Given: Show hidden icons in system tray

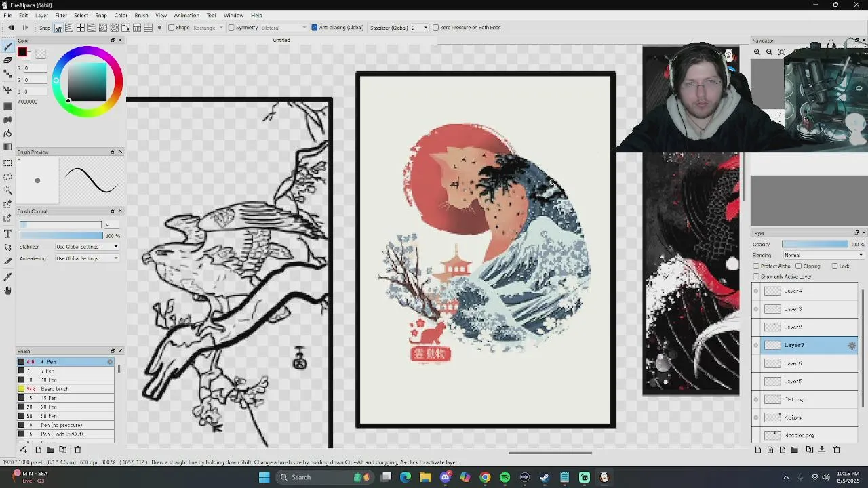Looking at the screenshot, I should coord(786,477).
